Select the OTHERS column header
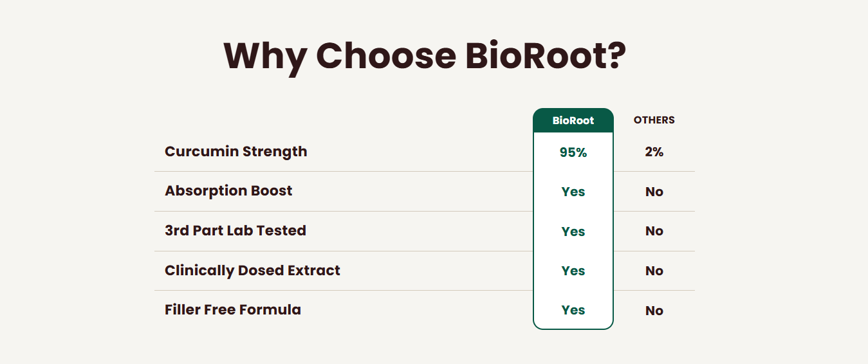The height and width of the screenshot is (364, 868). 654,120
